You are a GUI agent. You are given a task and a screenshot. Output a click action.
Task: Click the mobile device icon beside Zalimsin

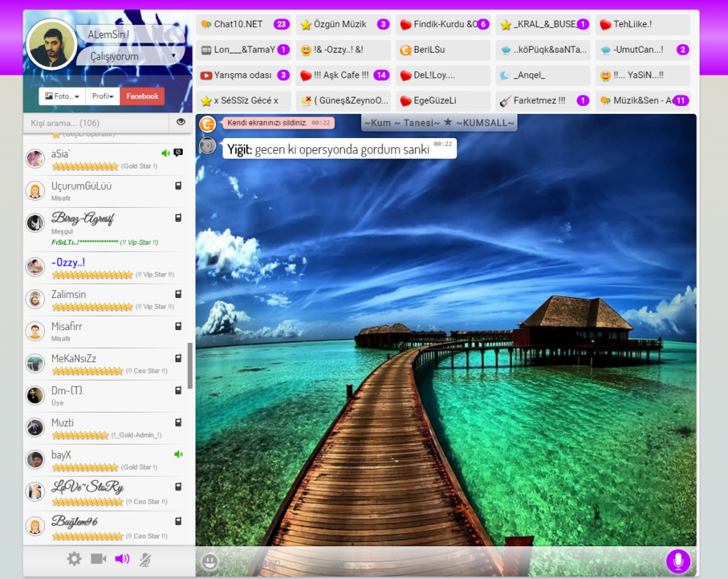point(178,294)
